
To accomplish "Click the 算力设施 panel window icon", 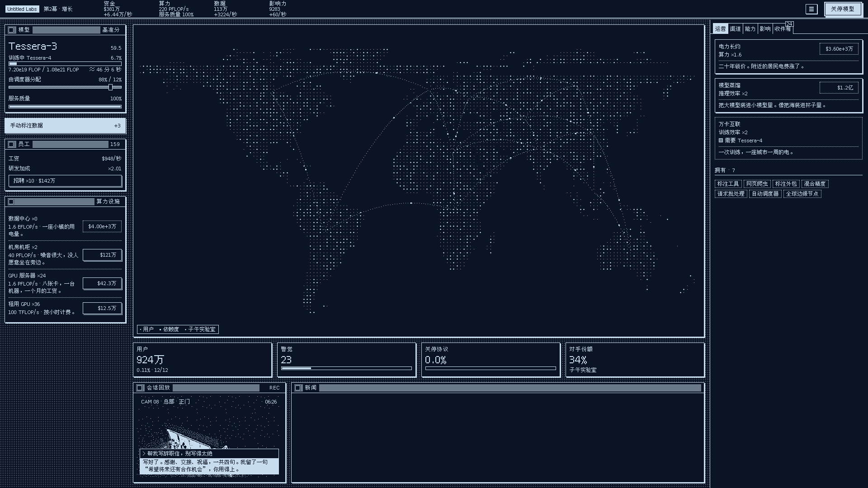I will tap(11, 202).
